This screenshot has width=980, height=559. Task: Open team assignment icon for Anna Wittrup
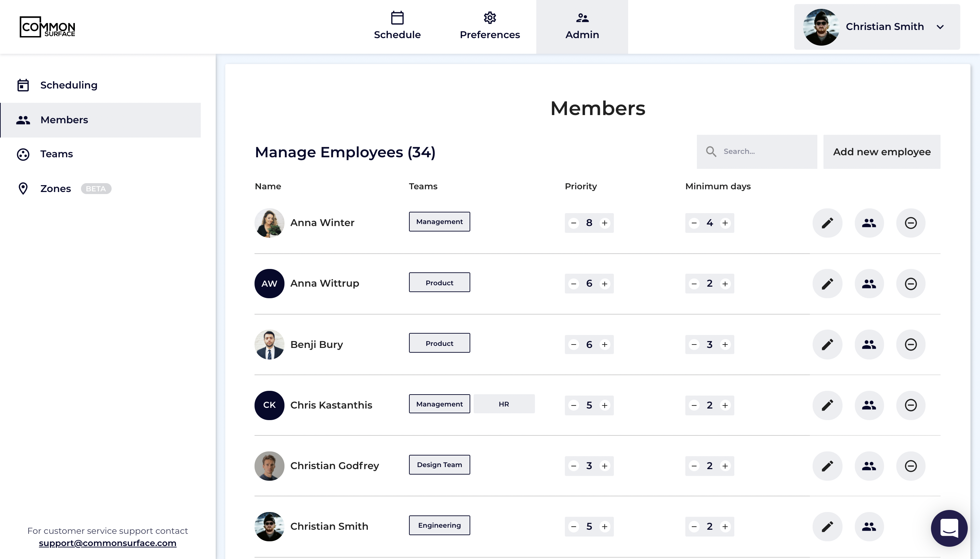[x=869, y=284]
